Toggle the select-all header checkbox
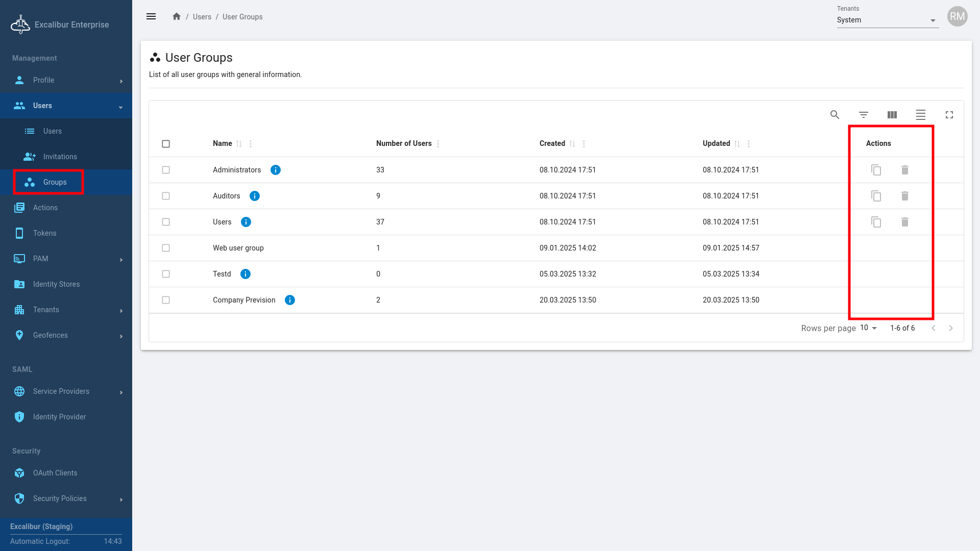Screen dimensions: 980x551 pyautogui.click(x=166, y=144)
